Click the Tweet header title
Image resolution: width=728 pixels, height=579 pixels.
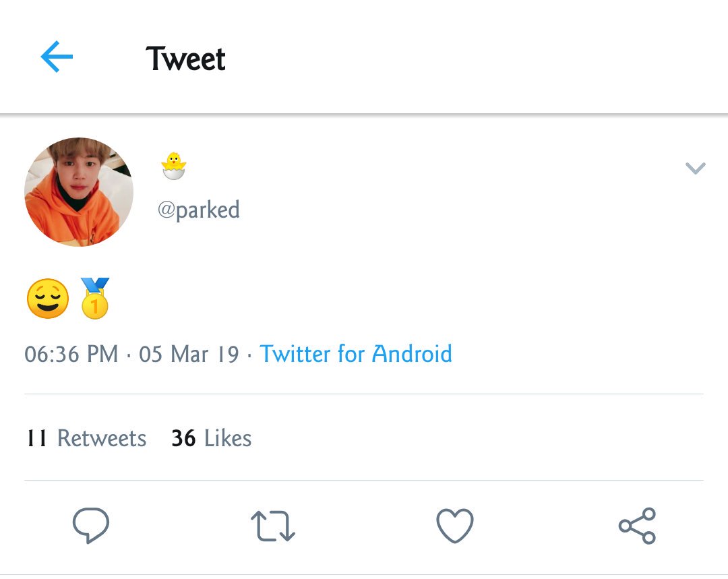186,59
